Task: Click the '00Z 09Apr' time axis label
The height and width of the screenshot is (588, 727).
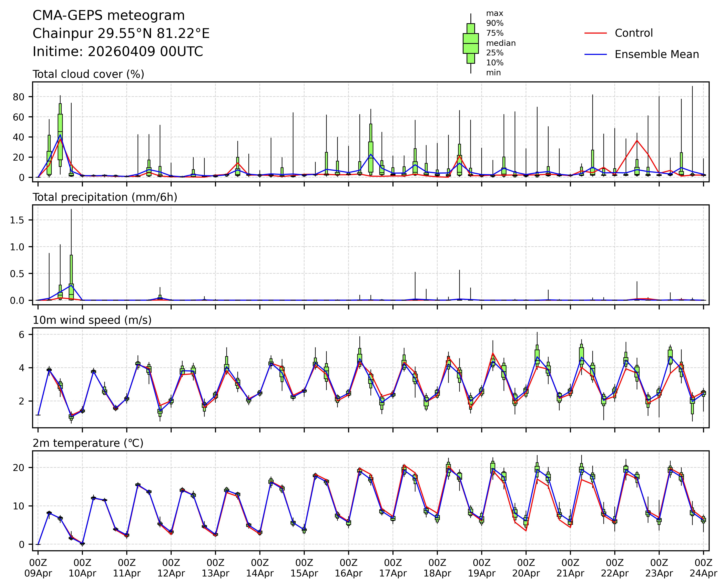Action: click(x=38, y=568)
